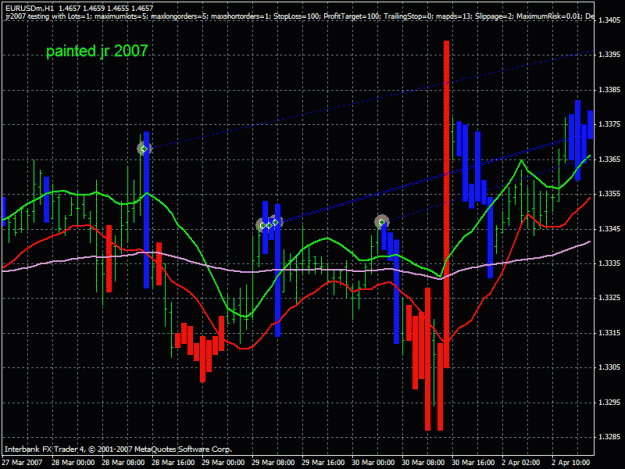The image size is (625, 469).
Task: Click the 29 Mar 00:00 time label
Action: pos(223,463)
